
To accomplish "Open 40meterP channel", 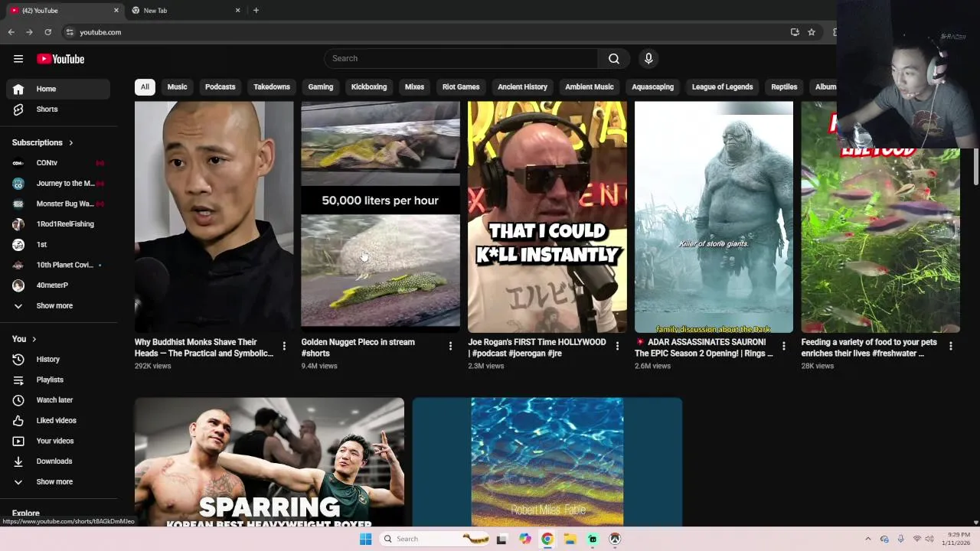I will [x=58, y=285].
